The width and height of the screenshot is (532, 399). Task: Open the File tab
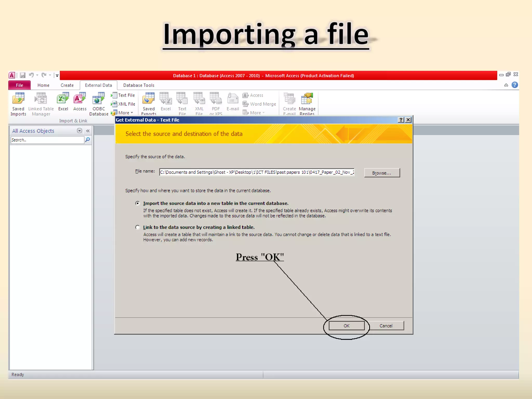(19, 85)
